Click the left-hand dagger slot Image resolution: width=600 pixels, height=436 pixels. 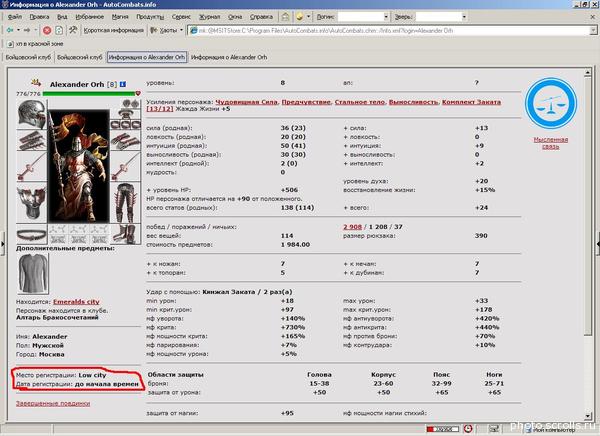click(x=32, y=167)
